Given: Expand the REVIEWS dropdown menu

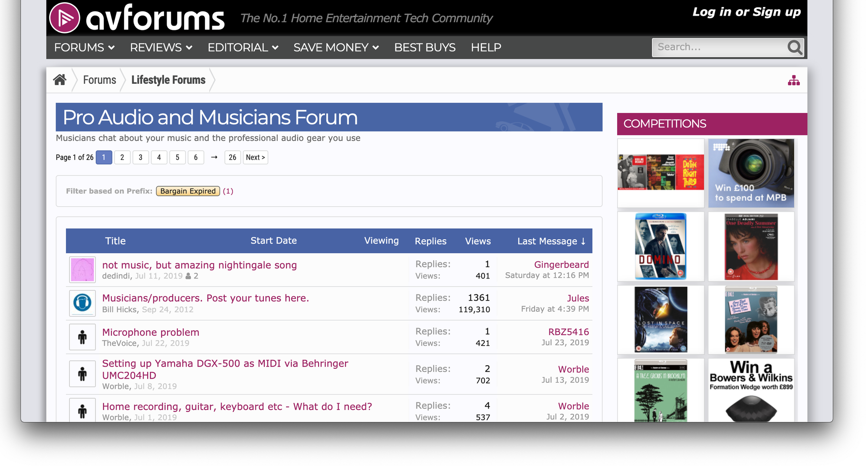Looking at the screenshot, I should 161,47.
